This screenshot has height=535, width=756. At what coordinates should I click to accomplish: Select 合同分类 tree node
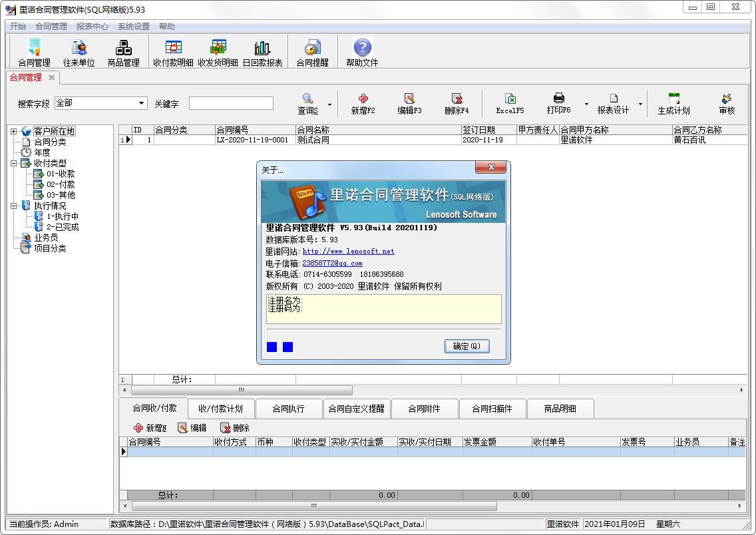tap(50, 142)
